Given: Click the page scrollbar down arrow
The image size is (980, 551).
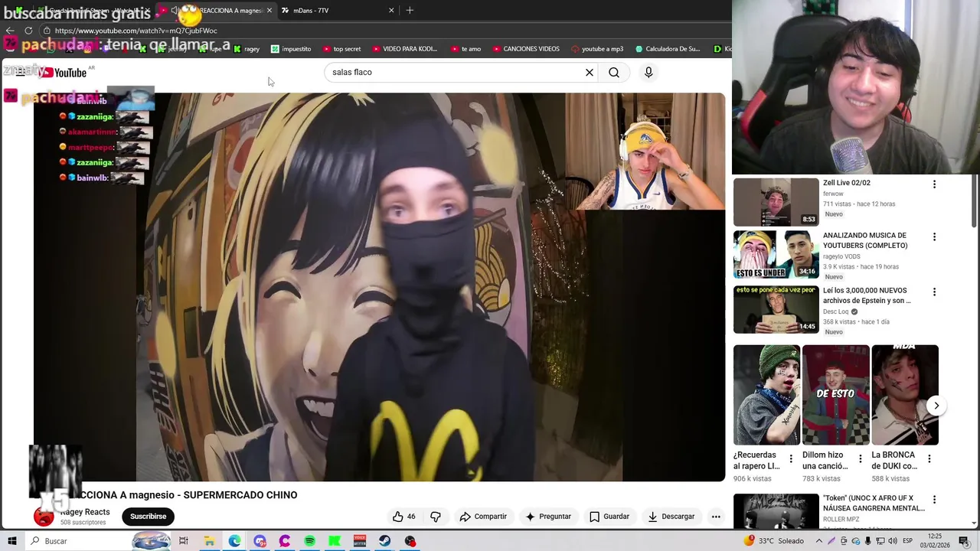Looking at the screenshot, I should pyautogui.click(x=974, y=523).
